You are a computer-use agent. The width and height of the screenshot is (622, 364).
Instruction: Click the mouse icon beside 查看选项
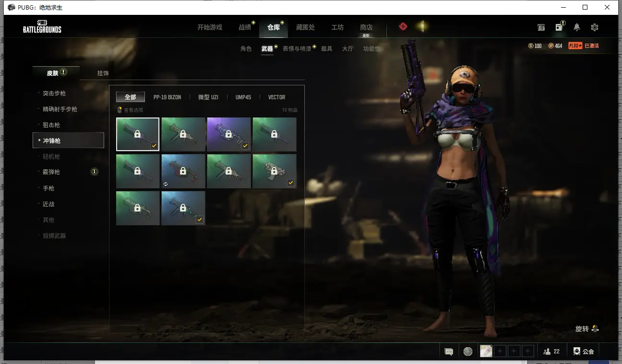tap(120, 110)
